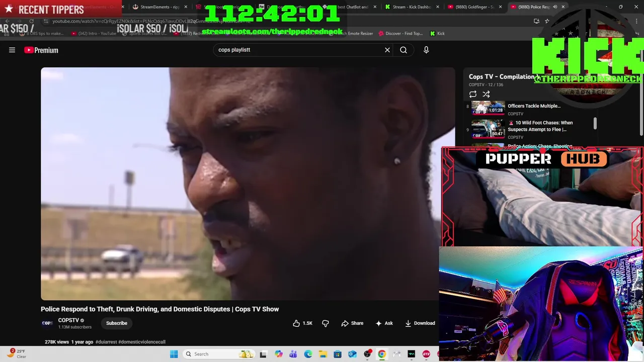The image size is (644, 362).
Task: Open the game controller taskbar app
Action: pos(397,354)
